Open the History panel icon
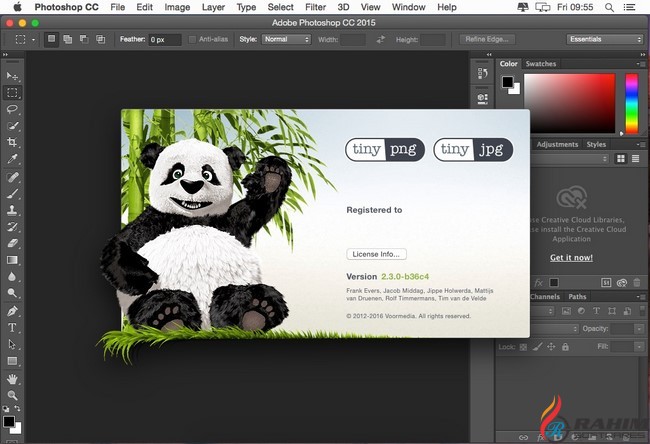Screen dimensions: 650x444 483,74
